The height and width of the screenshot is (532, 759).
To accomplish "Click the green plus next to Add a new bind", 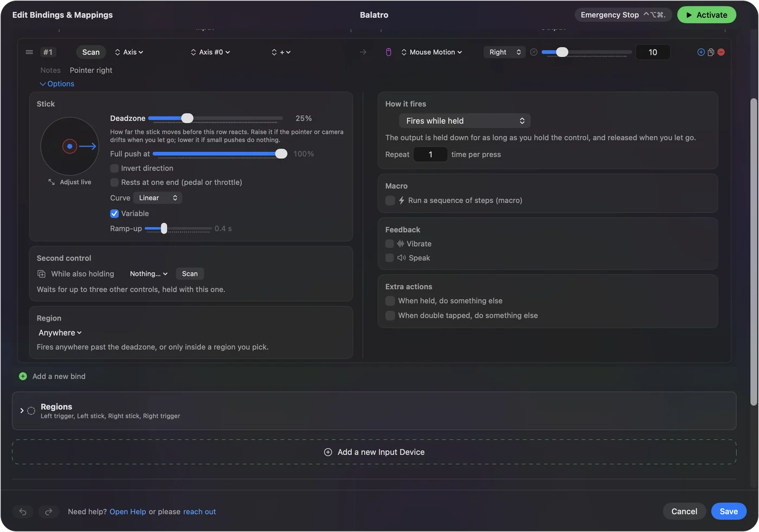I will 23,376.
